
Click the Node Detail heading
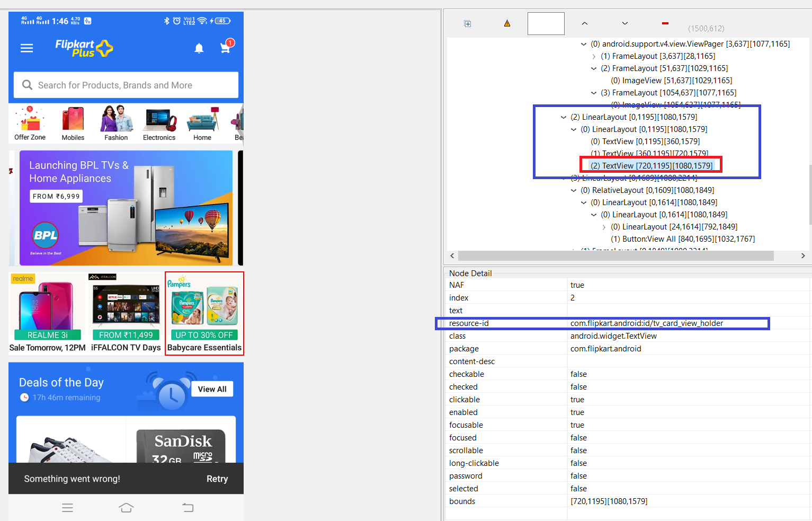pos(470,273)
